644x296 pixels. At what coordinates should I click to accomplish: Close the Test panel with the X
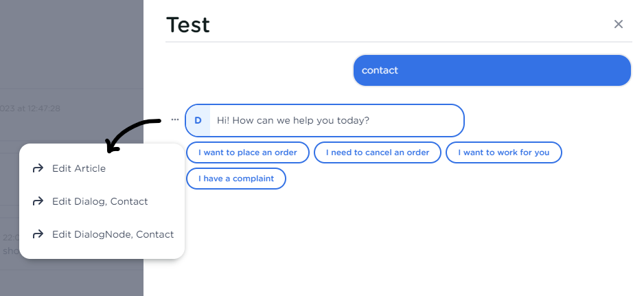[x=618, y=24]
